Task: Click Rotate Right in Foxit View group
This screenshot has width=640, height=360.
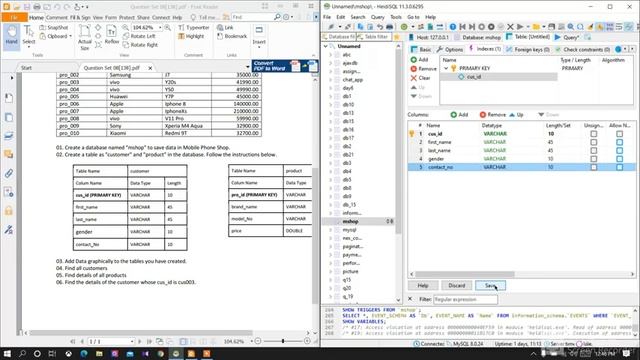Action: pos(140,45)
